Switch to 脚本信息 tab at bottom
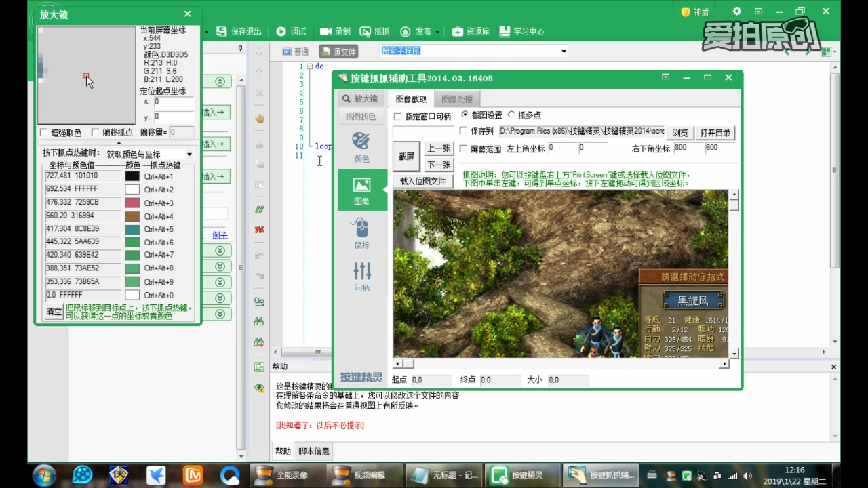 coord(314,451)
